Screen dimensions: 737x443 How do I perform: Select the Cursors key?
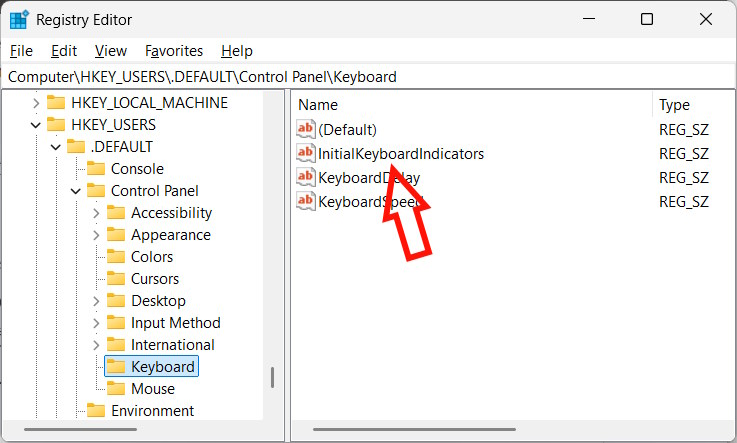pos(155,279)
